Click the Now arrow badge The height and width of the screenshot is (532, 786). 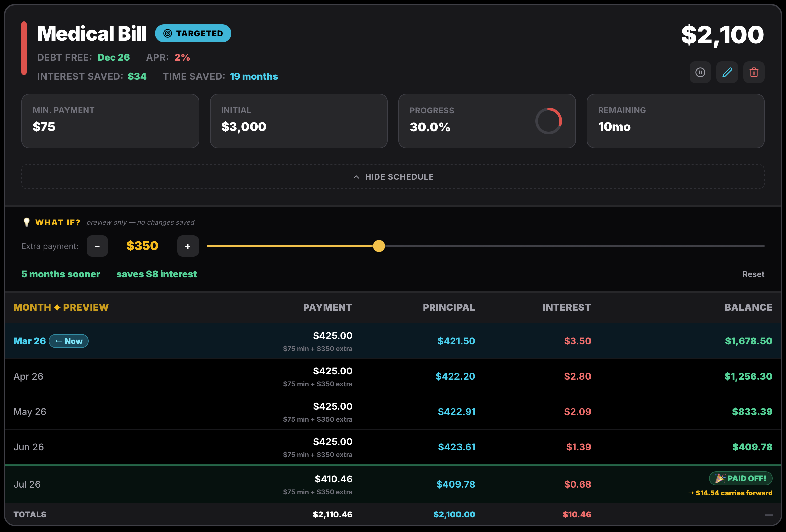click(69, 341)
